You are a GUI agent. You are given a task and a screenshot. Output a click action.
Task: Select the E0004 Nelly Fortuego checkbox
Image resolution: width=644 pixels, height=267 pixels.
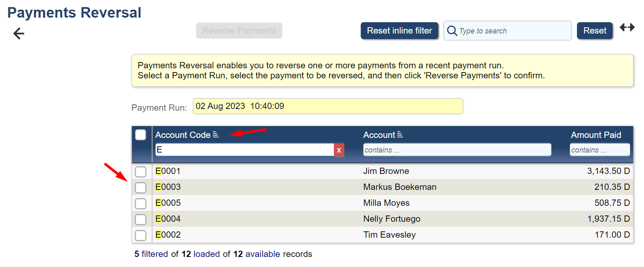click(141, 219)
